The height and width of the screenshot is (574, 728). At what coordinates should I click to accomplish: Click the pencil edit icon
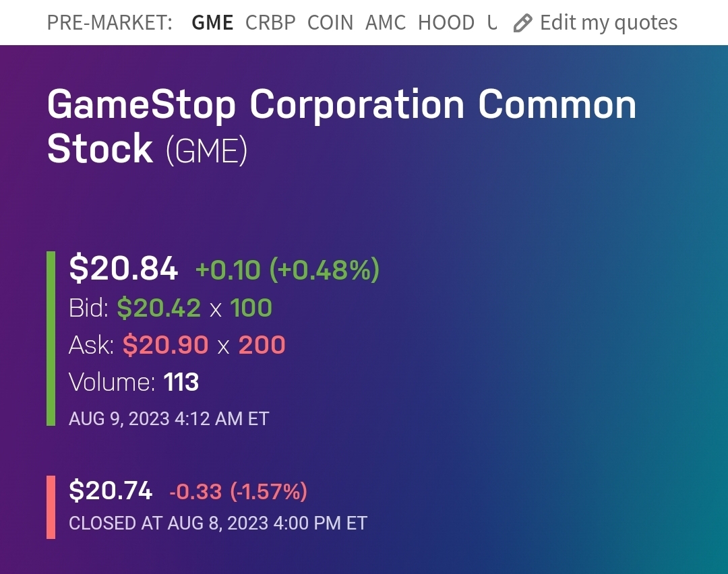(522, 24)
